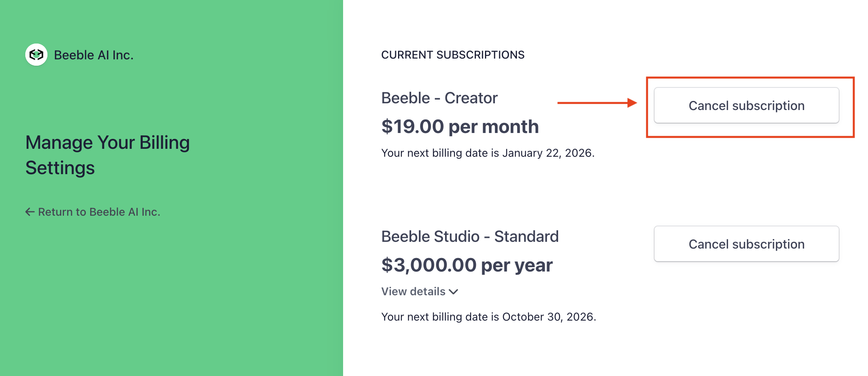Viewport: 868px width, 376px height.
Task: Select the Beeble Studio - Standard plan name
Action: tap(470, 237)
